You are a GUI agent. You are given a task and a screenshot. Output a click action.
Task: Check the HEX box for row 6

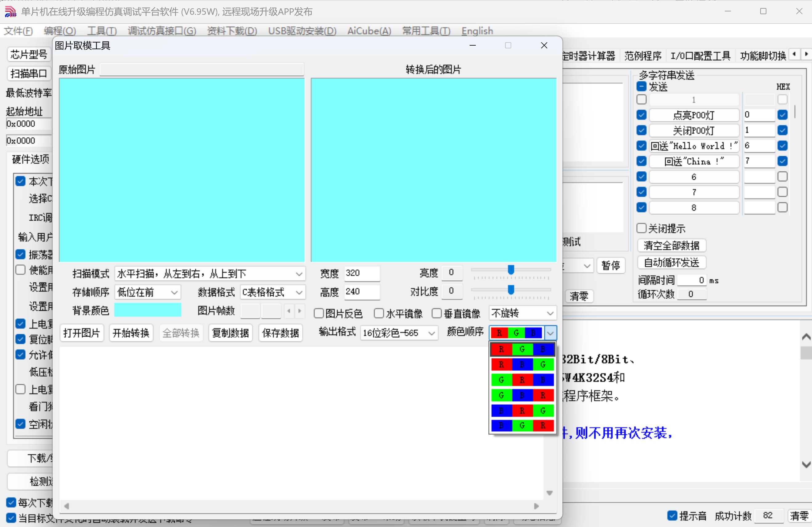782,176
